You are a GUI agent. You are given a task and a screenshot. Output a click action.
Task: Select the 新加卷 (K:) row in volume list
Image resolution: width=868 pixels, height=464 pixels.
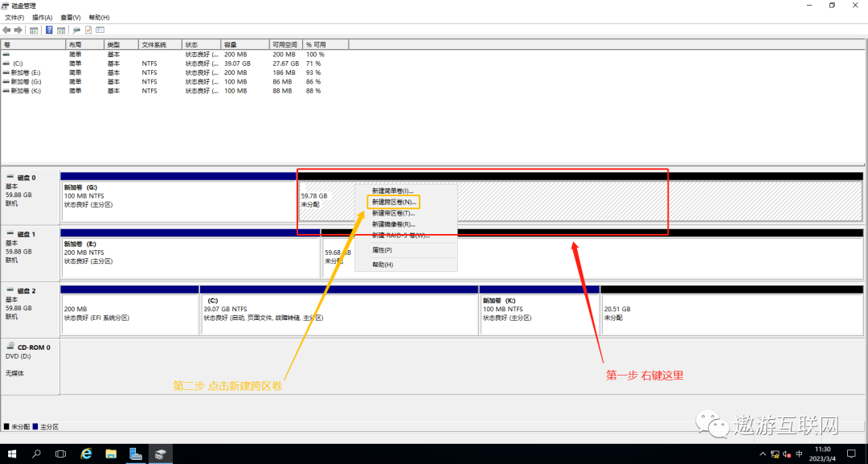click(x=174, y=91)
